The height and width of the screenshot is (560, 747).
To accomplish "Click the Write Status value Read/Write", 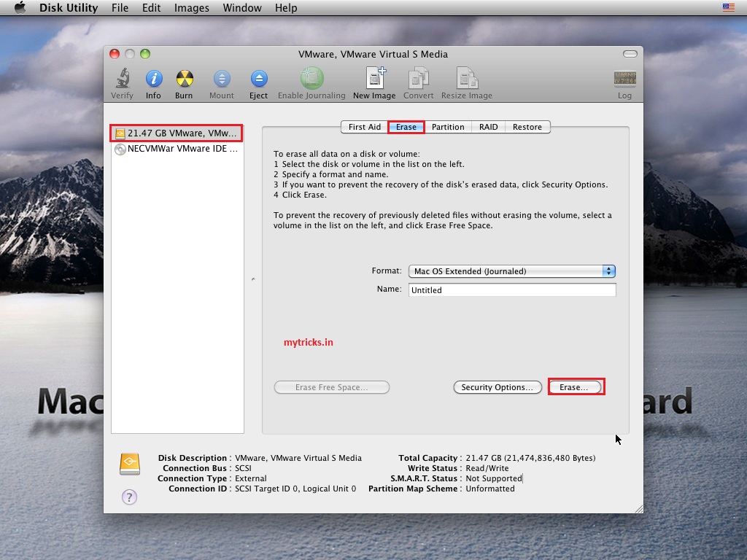I will 487,468.
